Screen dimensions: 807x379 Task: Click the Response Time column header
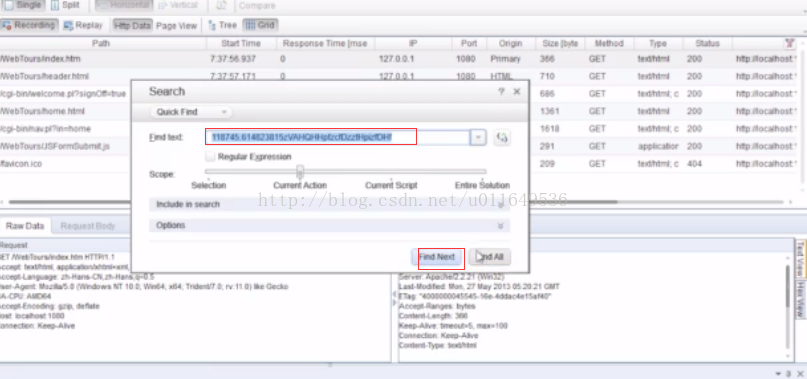point(325,43)
